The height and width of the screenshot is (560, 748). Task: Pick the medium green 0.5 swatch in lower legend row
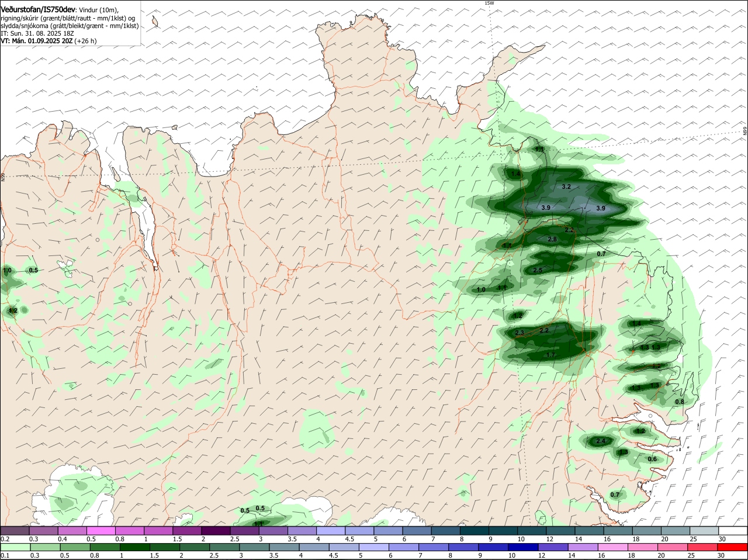tap(75, 547)
